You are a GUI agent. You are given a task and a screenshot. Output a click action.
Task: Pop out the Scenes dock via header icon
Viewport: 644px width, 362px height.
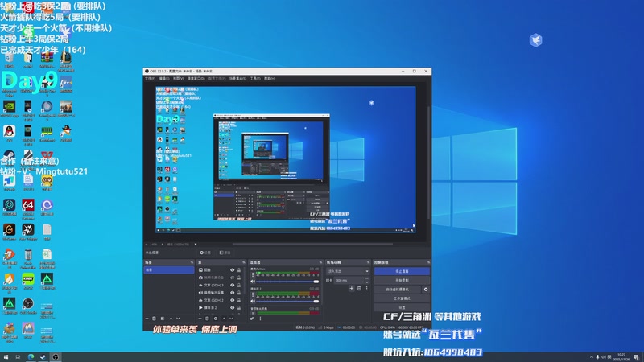click(192, 262)
